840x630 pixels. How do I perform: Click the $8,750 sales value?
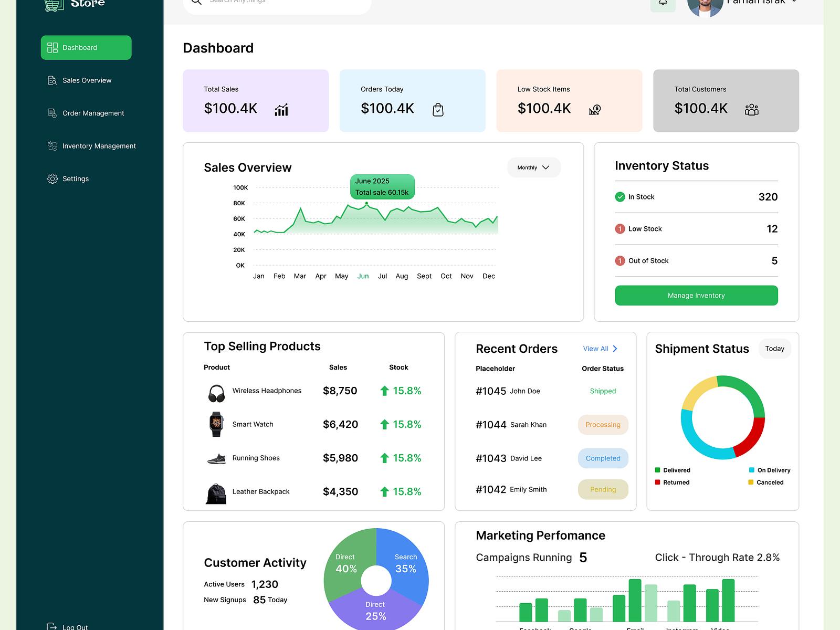click(x=340, y=391)
